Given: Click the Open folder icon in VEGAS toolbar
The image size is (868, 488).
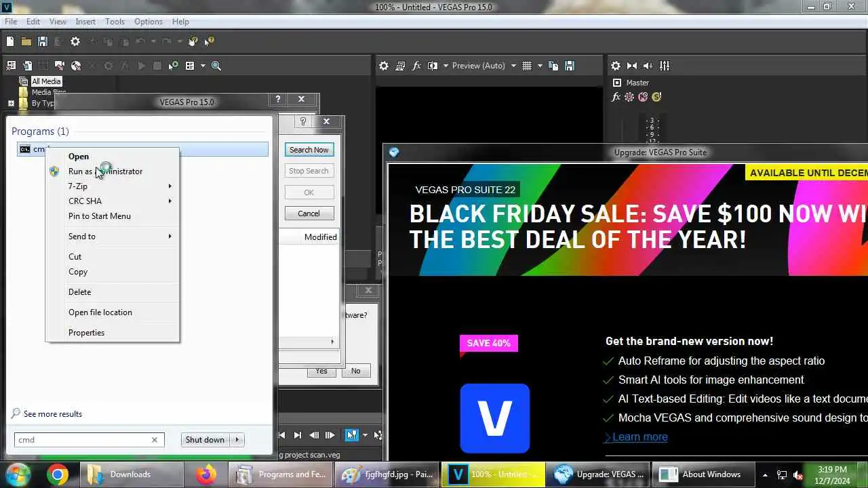Looking at the screenshot, I should click(x=26, y=41).
